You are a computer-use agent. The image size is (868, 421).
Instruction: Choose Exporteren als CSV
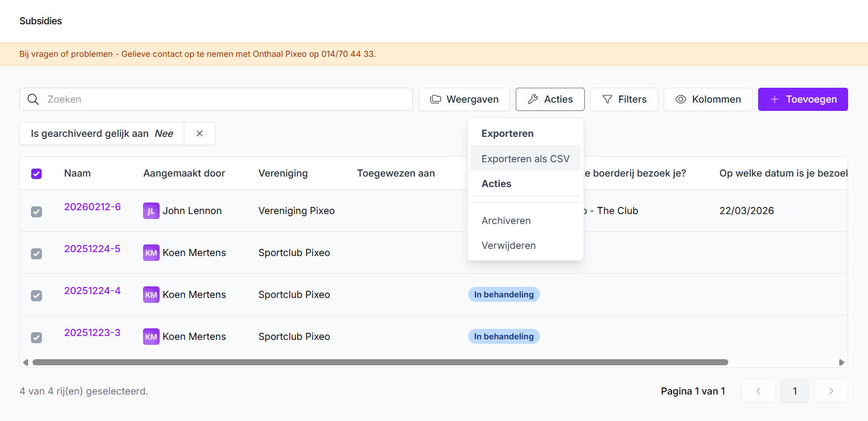click(525, 159)
